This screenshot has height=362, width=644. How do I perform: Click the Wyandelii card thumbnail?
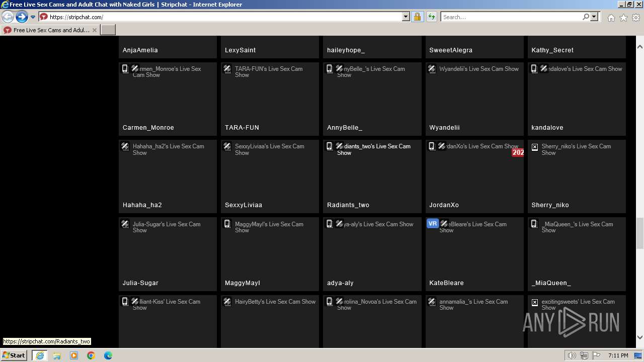click(x=474, y=99)
